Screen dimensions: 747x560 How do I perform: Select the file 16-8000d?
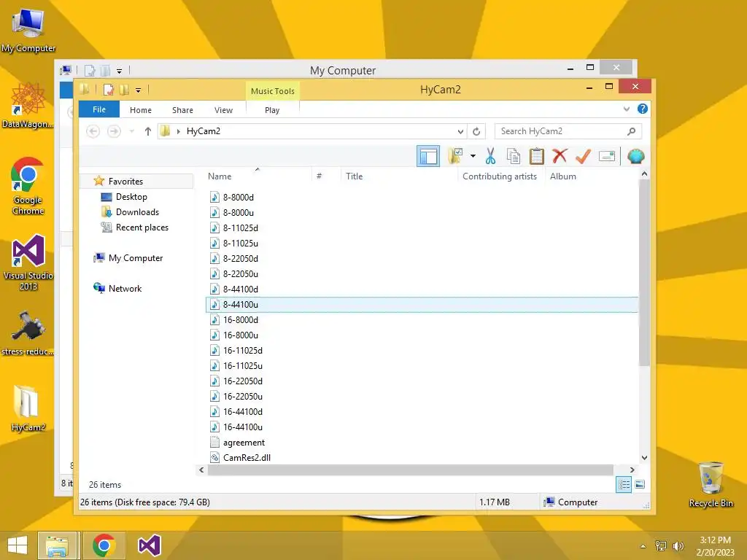pos(241,320)
